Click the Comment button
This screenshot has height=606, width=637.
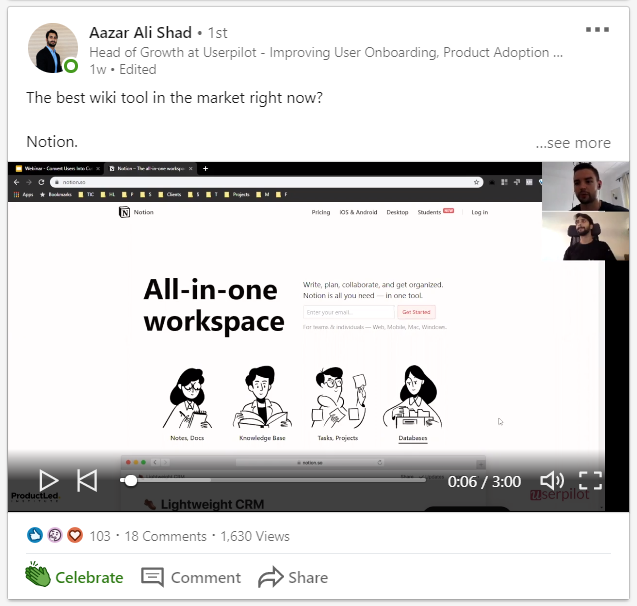pyautogui.click(x=191, y=577)
